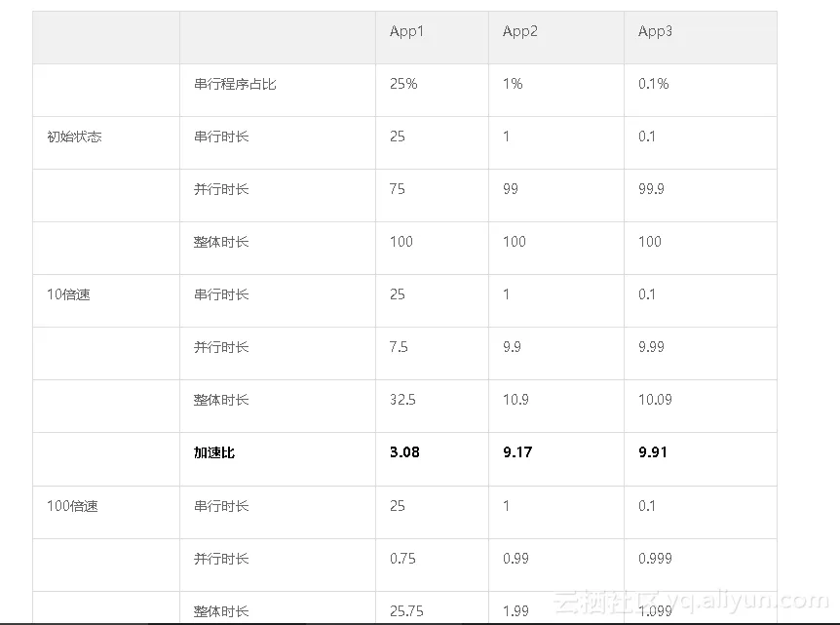Select the 3.08 speedup value

point(404,452)
